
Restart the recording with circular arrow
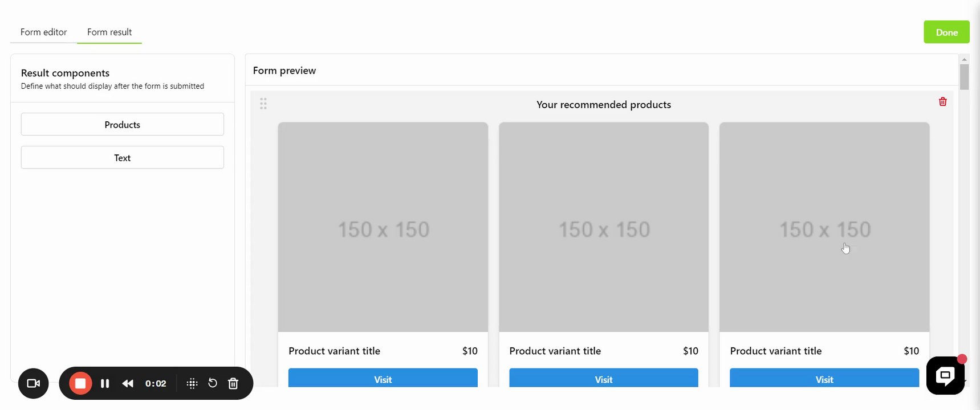[213, 383]
